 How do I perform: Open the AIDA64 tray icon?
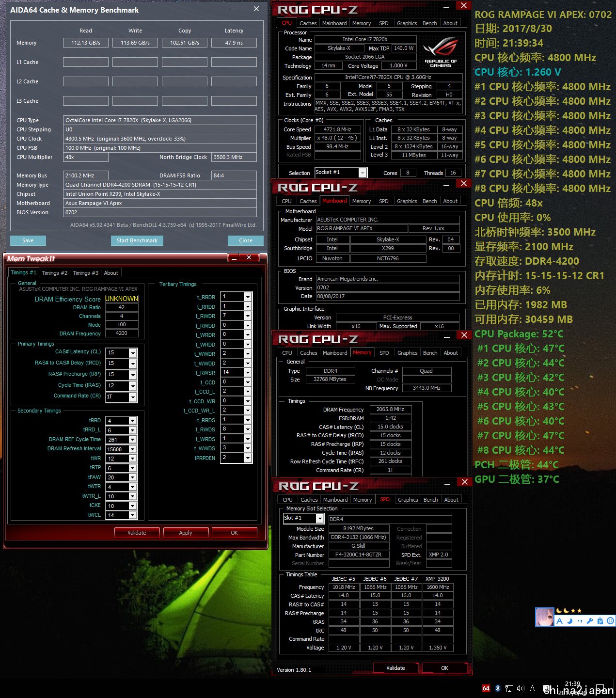click(486, 688)
